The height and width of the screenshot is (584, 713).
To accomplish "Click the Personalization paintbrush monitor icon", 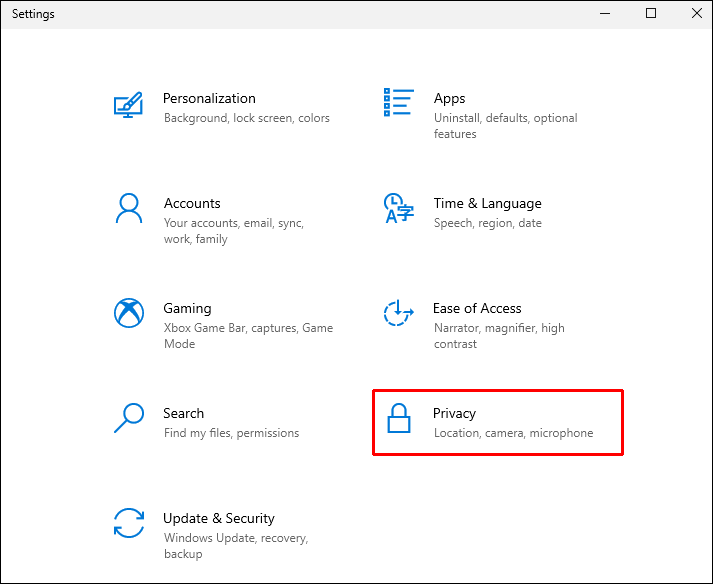I will click(x=128, y=104).
